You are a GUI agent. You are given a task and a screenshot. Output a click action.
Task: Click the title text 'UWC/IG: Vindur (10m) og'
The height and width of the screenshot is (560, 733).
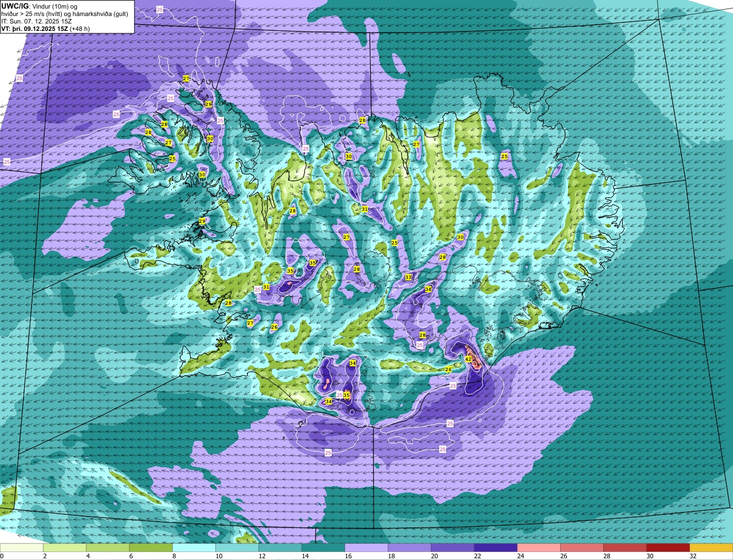39,5
